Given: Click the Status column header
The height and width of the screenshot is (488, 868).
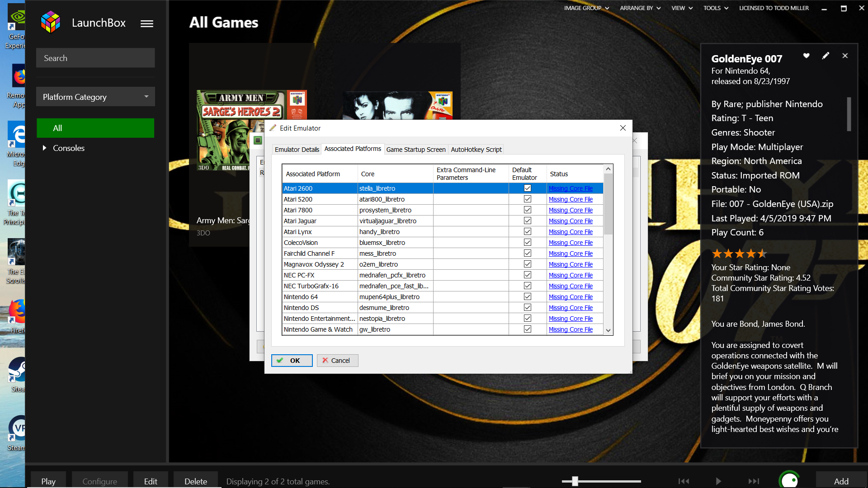Looking at the screenshot, I should click(575, 174).
